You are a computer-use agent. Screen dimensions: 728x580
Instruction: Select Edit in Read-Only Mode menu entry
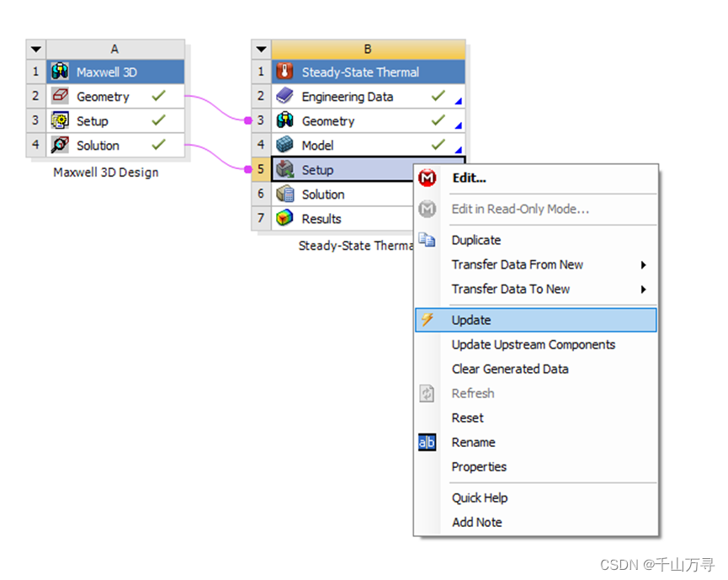click(x=536, y=209)
